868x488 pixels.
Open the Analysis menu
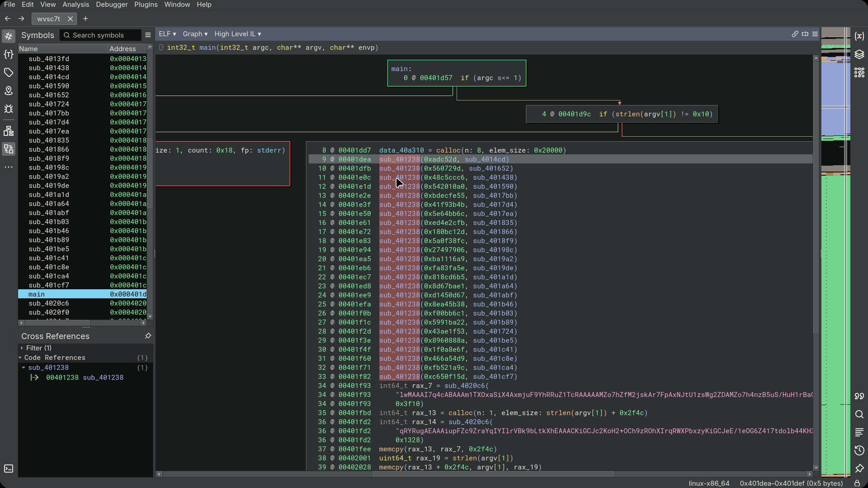(x=76, y=5)
